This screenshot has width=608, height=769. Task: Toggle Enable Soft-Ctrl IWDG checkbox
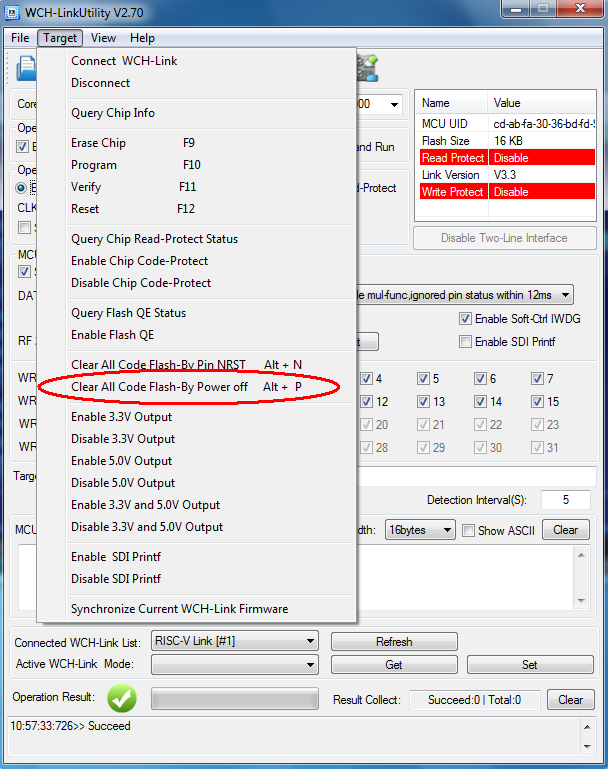[x=465, y=319]
